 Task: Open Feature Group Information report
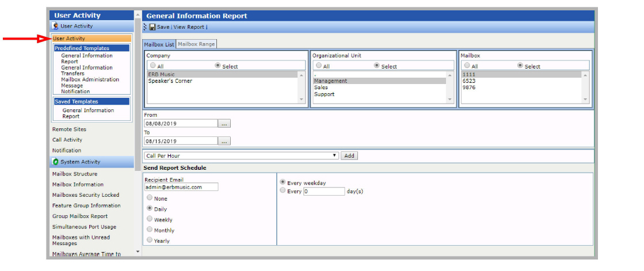(x=86, y=205)
